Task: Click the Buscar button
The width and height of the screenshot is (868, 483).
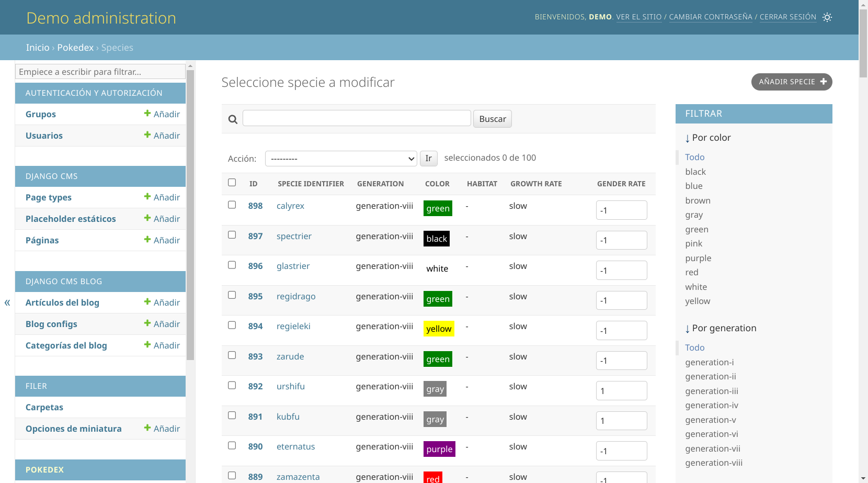Action: (492, 119)
